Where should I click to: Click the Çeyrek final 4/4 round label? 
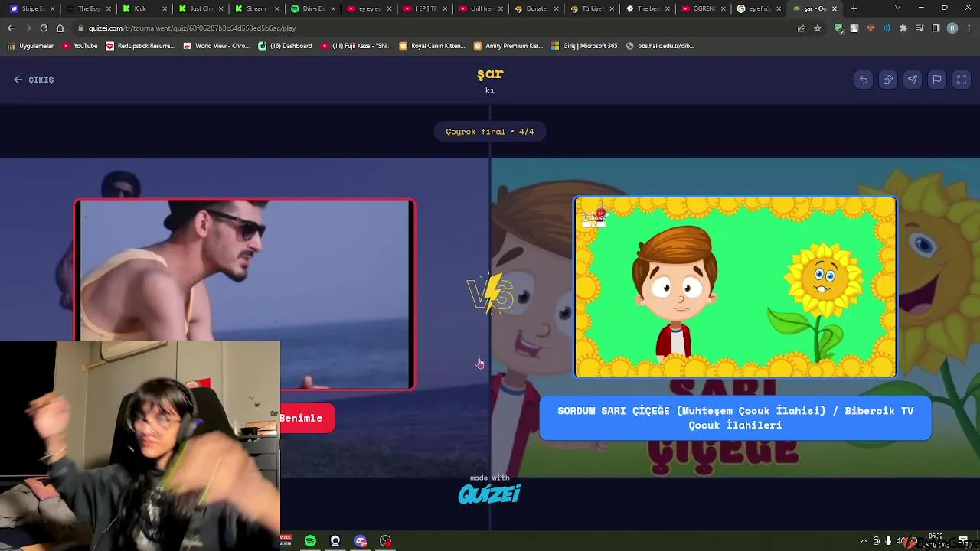click(x=490, y=132)
